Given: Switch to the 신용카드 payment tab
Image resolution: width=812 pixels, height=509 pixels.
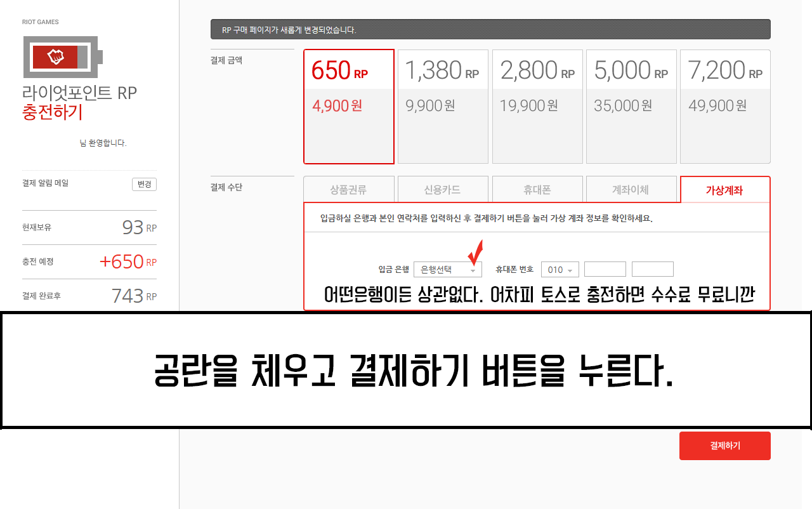Looking at the screenshot, I should coord(443,190).
